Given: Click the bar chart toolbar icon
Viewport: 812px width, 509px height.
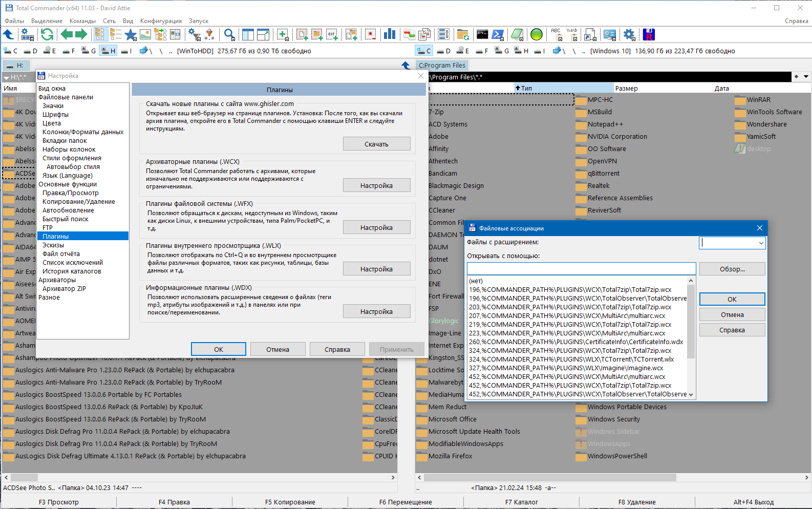Looking at the screenshot, I should [x=390, y=35].
